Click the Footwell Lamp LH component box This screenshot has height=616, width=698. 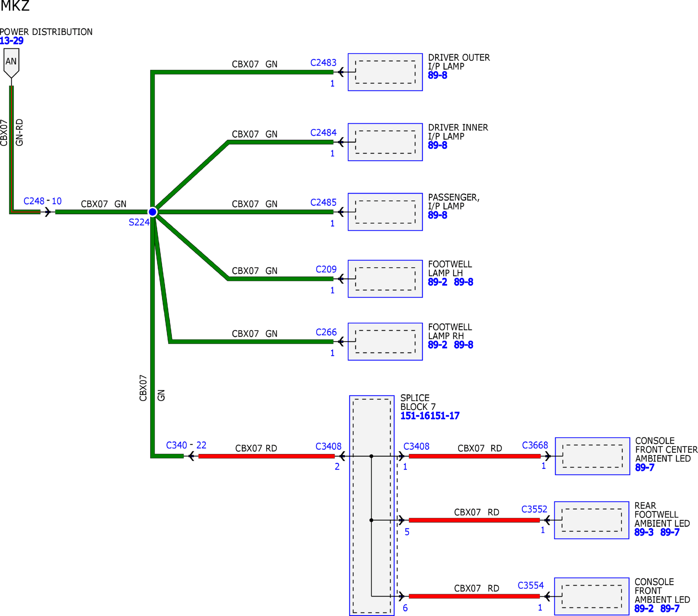385,279
